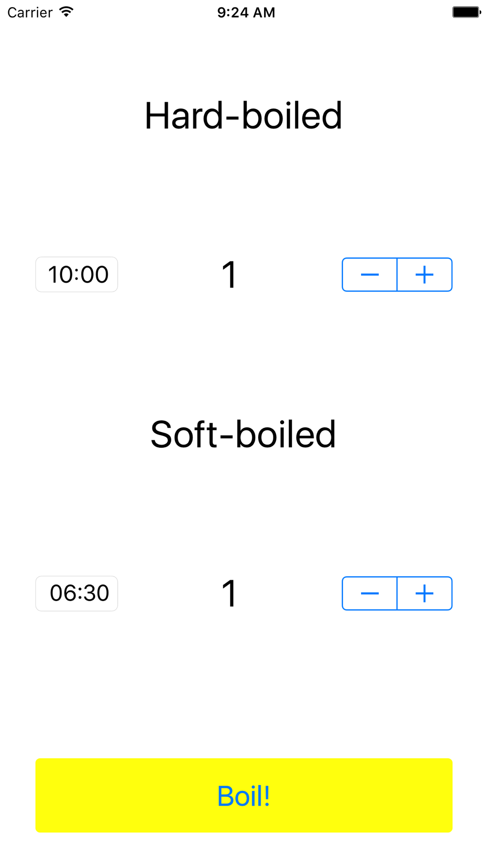This screenshot has width=488, height=868.
Task: Open the 06:30 soft-boiled time field
Action: [x=77, y=593]
